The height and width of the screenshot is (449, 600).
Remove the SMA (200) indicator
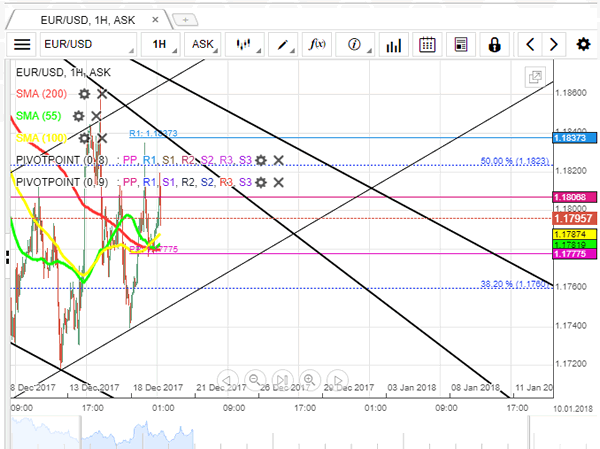point(102,94)
